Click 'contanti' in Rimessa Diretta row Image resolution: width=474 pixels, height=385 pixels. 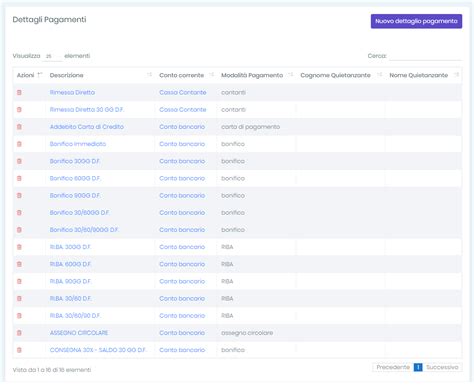point(233,92)
